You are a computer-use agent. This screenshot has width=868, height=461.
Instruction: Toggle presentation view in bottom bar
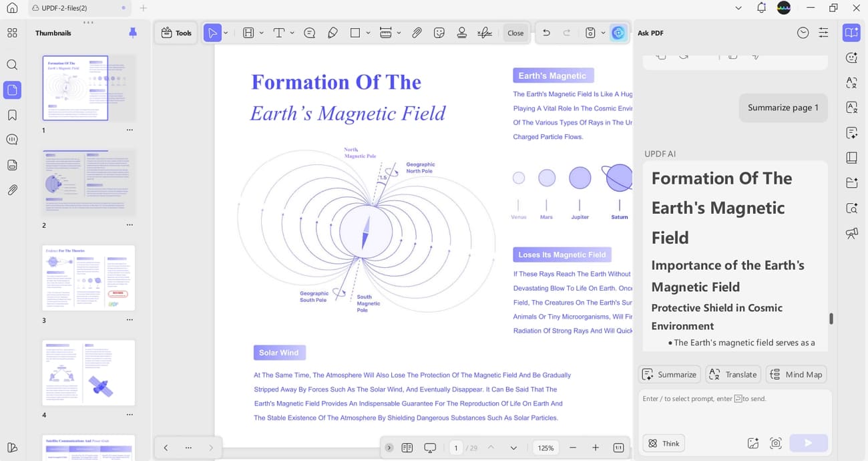point(430,448)
